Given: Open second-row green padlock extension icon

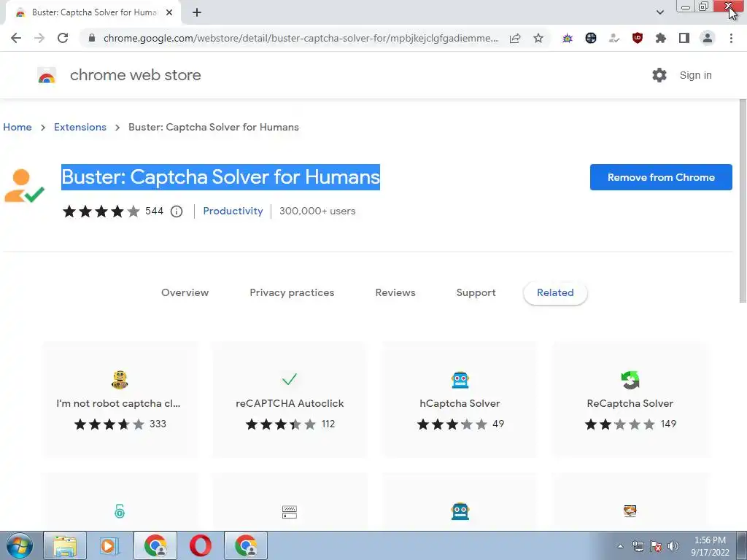Looking at the screenshot, I should point(120,511).
